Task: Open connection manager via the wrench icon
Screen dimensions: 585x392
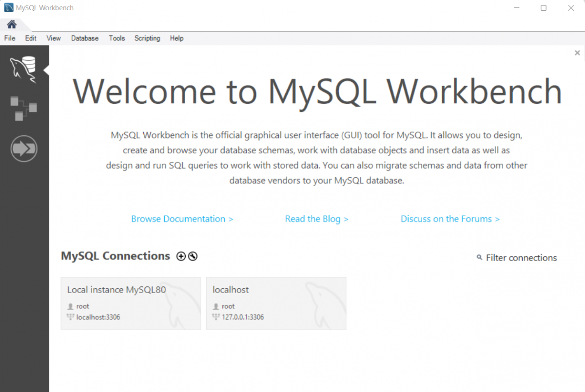Action: (x=192, y=256)
